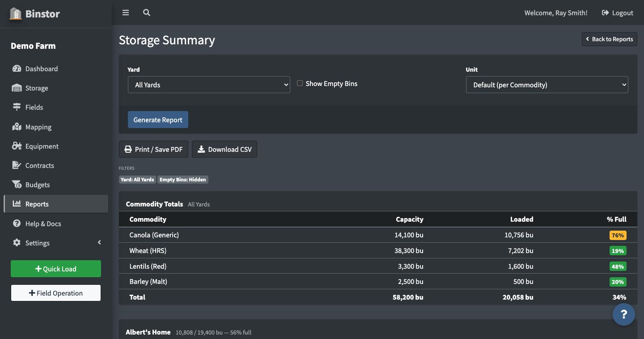The image size is (644, 339).
Task: Click the '% Full' column header
Action: (x=617, y=219)
